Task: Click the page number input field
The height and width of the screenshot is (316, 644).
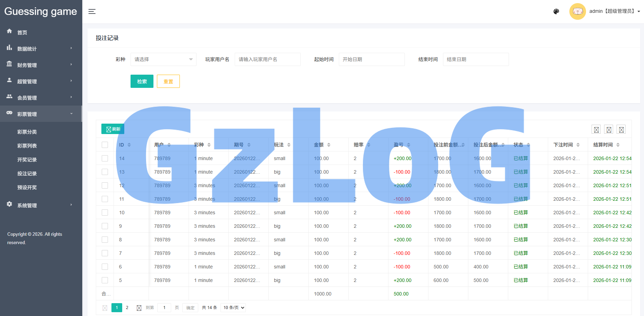Action: [164, 308]
